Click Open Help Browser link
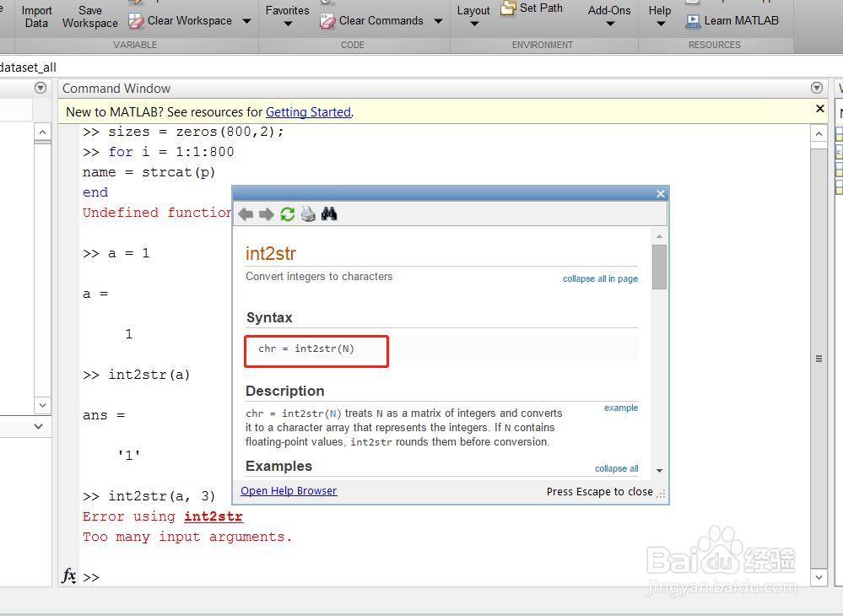This screenshot has width=843, height=616. point(289,491)
